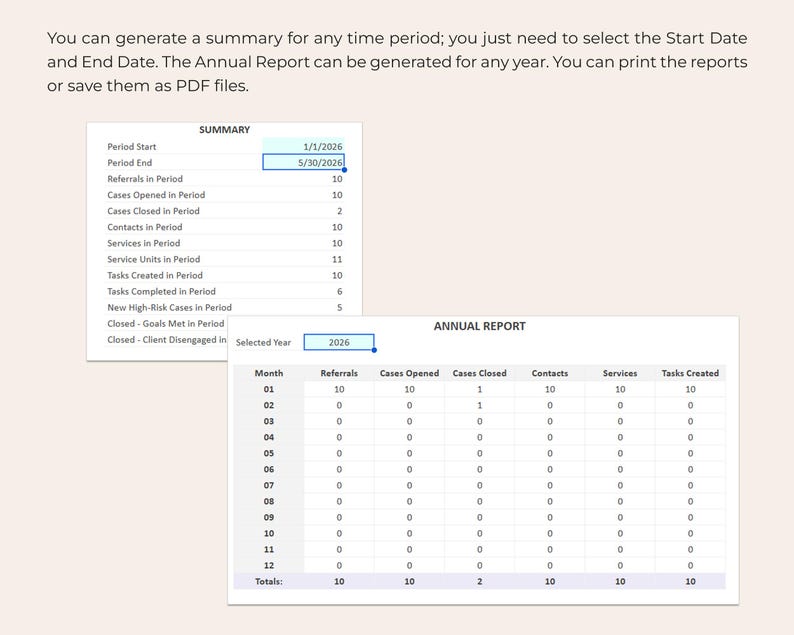Click the Services value for month 01
The height and width of the screenshot is (635, 794).
click(620, 389)
